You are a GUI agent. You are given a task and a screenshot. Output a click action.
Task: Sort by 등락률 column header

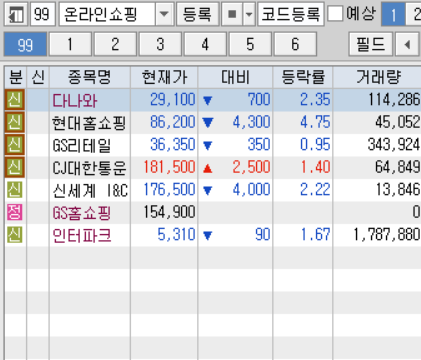[303, 77]
